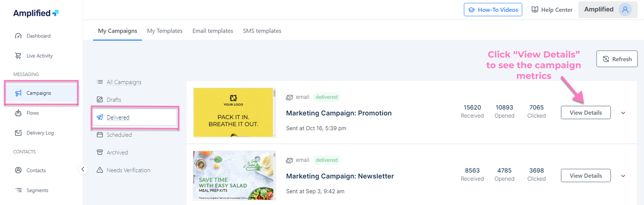
Task: Click the user avatar icon
Action: tap(625, 10)
